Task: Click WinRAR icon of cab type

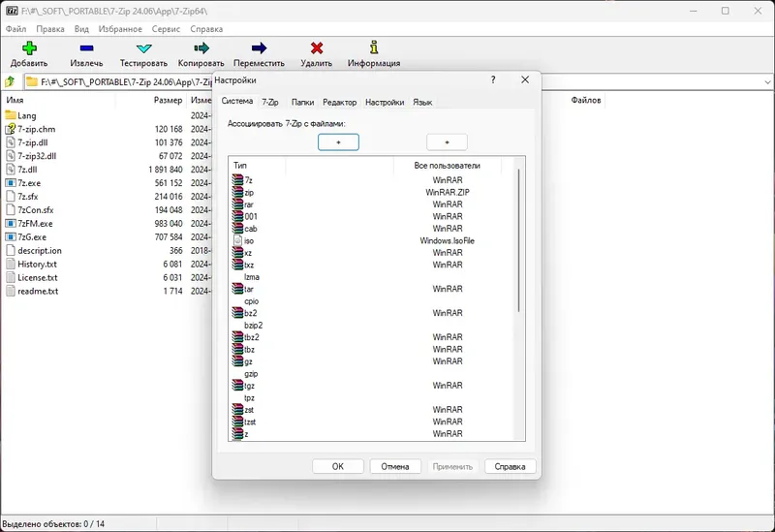Action: tap(237, 228)
